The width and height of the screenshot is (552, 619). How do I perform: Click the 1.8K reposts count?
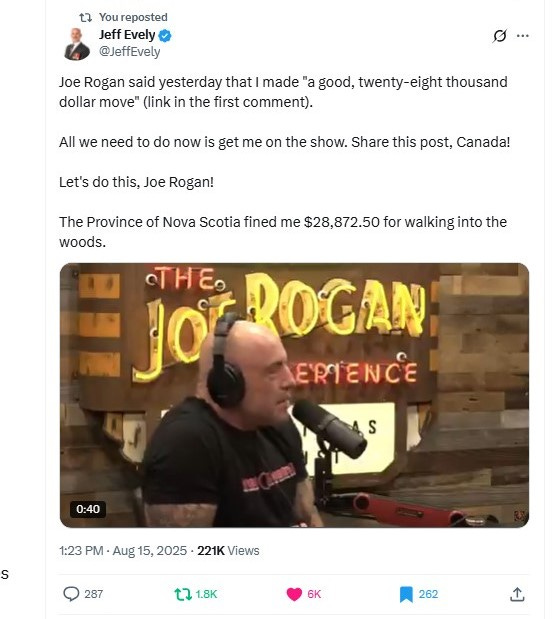(x=206, y=594)
